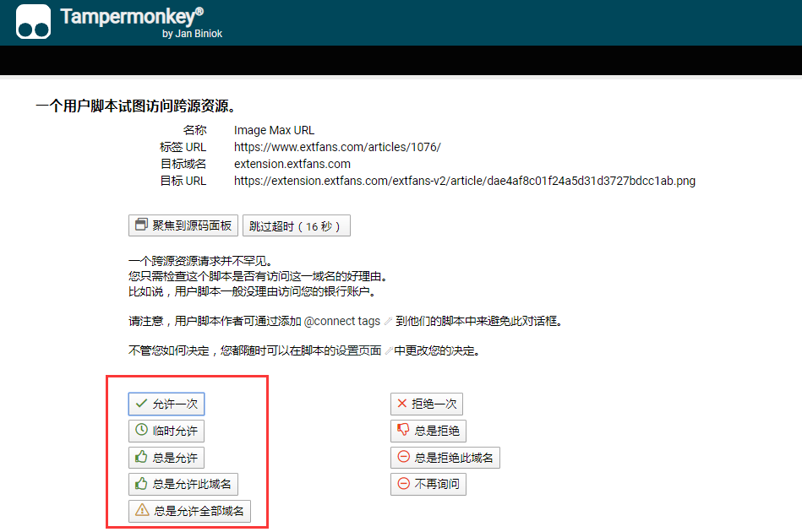Click the by Jan Biniok text
The width and height of the screenshot is (802, 532).
192,34
